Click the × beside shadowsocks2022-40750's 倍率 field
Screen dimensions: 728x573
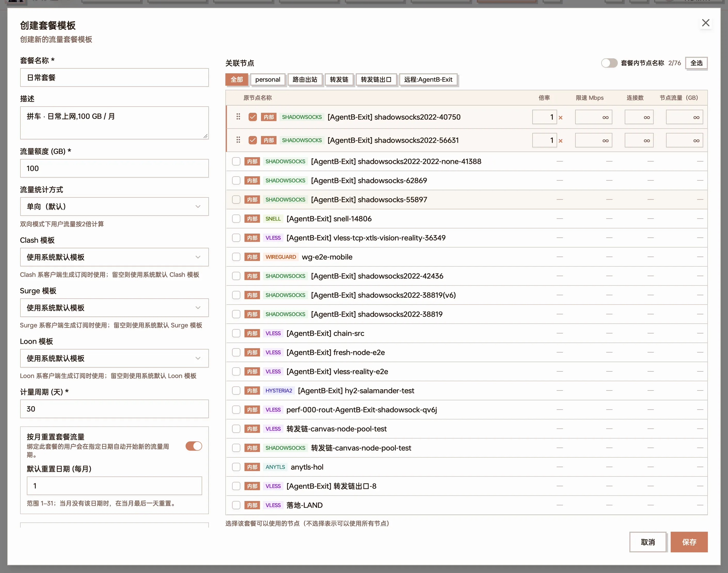click(560, 117)
